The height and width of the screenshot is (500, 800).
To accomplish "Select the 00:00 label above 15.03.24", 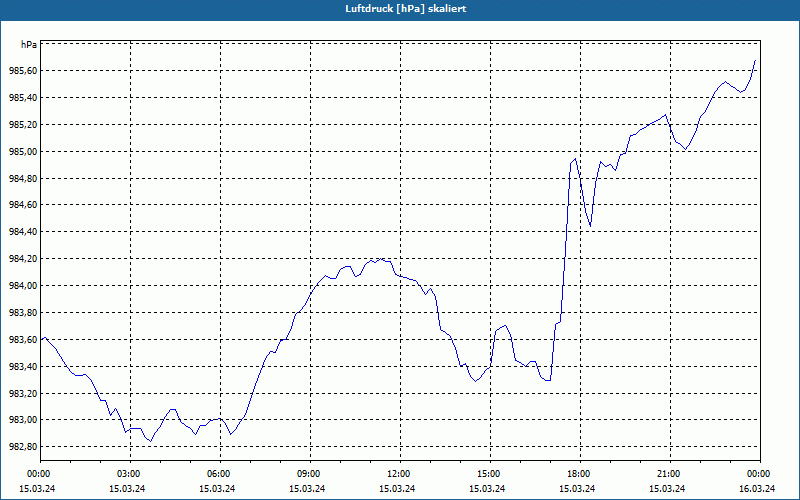I will click(x=40, y=474).
